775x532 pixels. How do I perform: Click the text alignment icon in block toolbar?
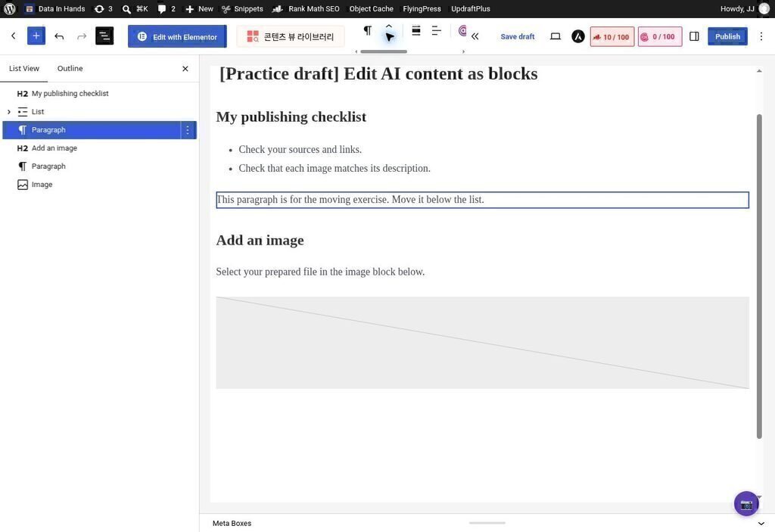point(437,31)
